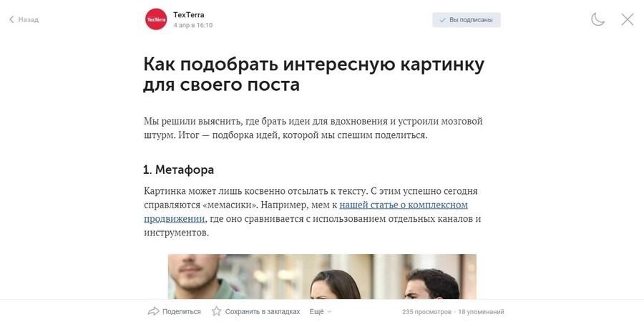Screen dimensions: 644x322
Task: Share the article using the Поделиться label
Action: click(x=182, y=312)
